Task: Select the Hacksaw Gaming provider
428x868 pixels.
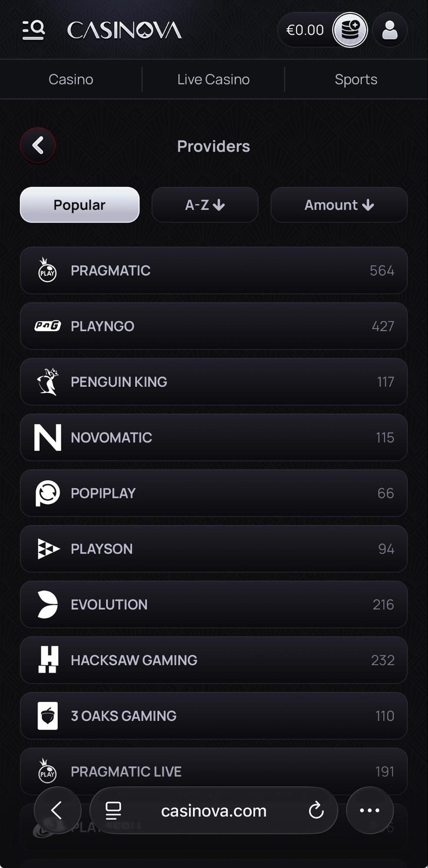Action: coord(214,660)
